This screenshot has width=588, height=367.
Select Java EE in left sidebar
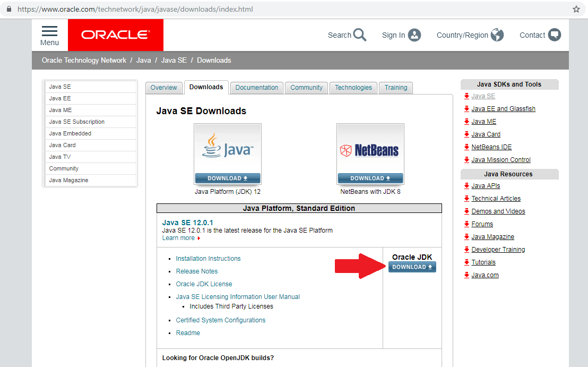(90, 98)
